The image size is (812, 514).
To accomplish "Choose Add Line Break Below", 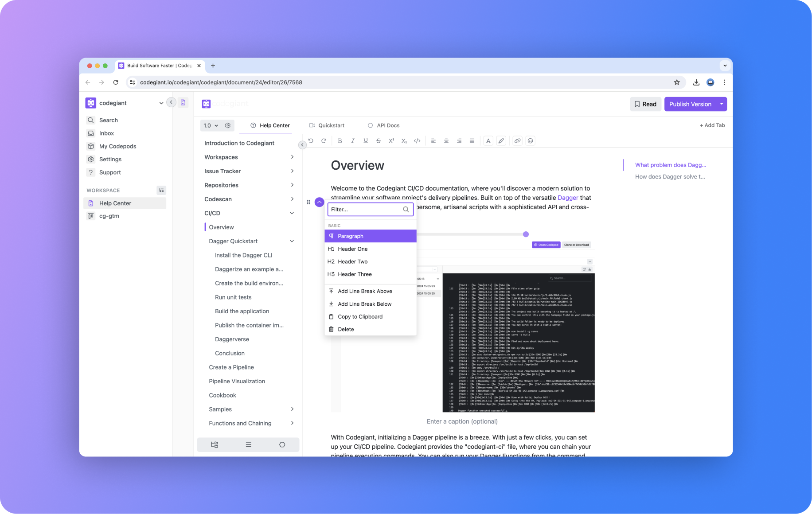I will [x=371, y=304].
